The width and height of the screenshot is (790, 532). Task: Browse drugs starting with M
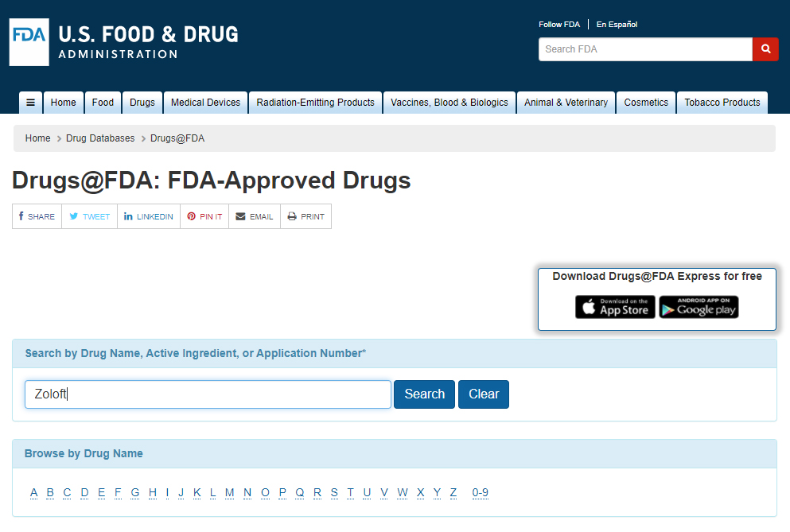pos(229,493)
